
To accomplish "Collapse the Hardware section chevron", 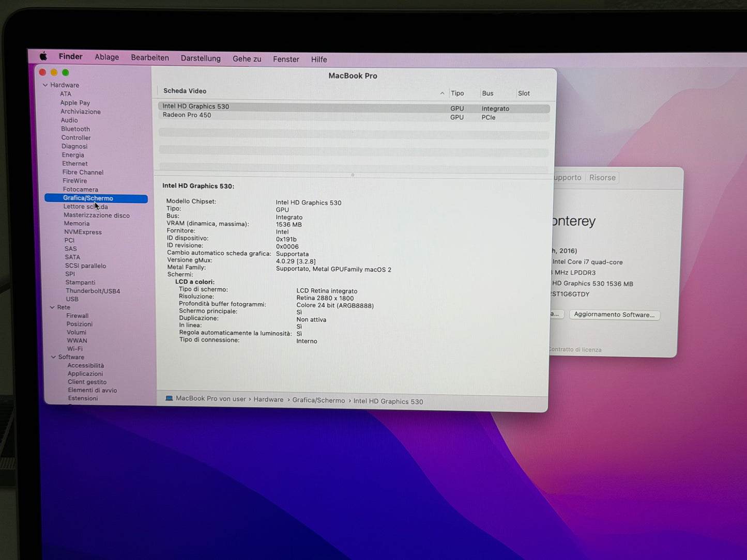I will pyautogui.click(x=45, y=85).
